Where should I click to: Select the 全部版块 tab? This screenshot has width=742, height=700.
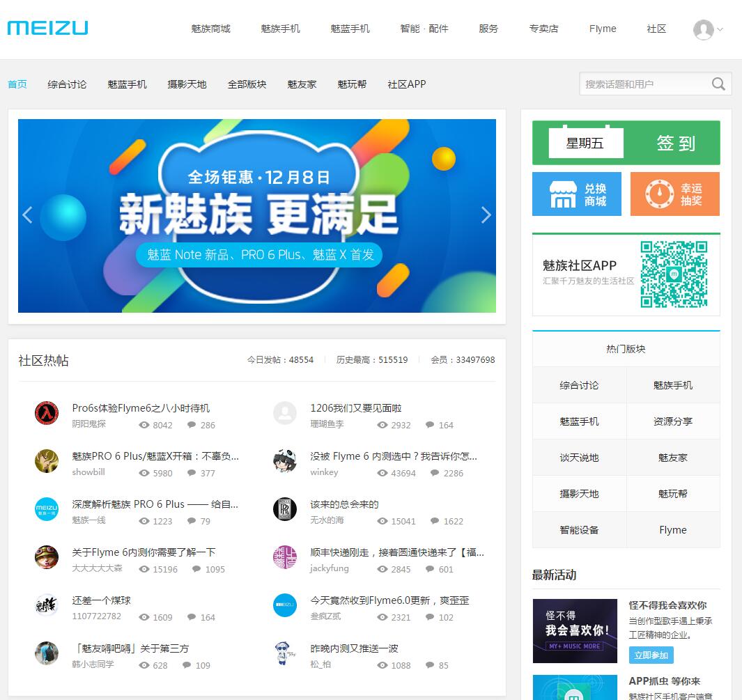pyautogui.click(x=247, y=84)
